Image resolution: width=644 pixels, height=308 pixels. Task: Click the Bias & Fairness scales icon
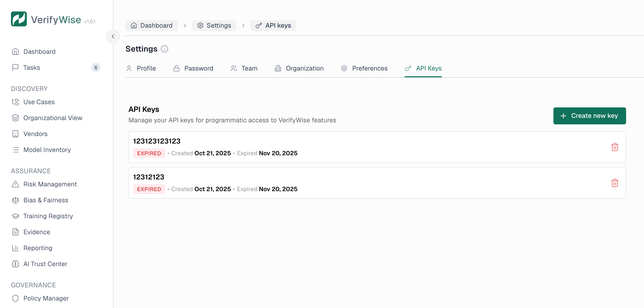point(15,200)
